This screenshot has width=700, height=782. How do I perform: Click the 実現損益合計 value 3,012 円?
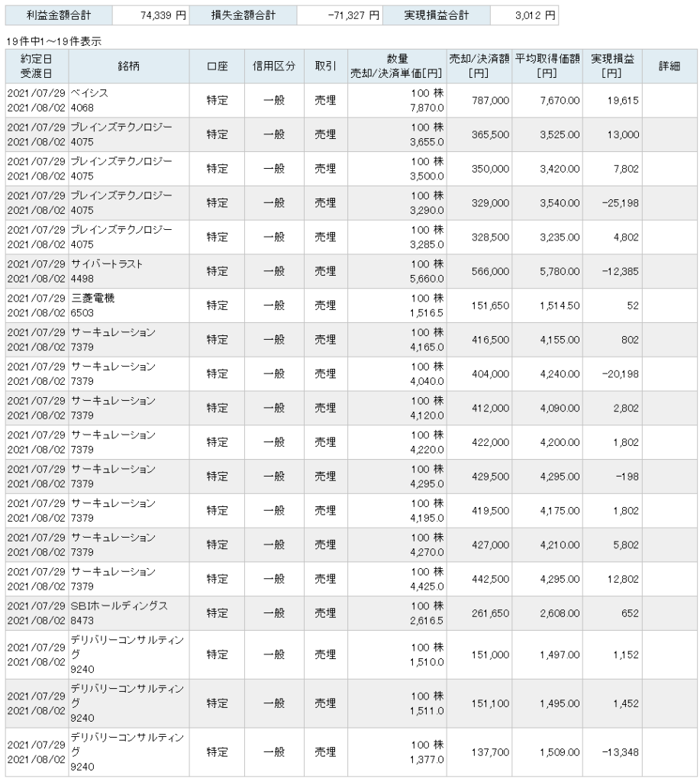coord(535,15)
